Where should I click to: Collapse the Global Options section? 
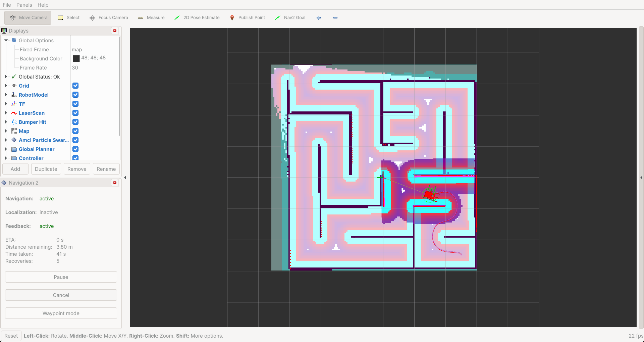click(6, 40)
